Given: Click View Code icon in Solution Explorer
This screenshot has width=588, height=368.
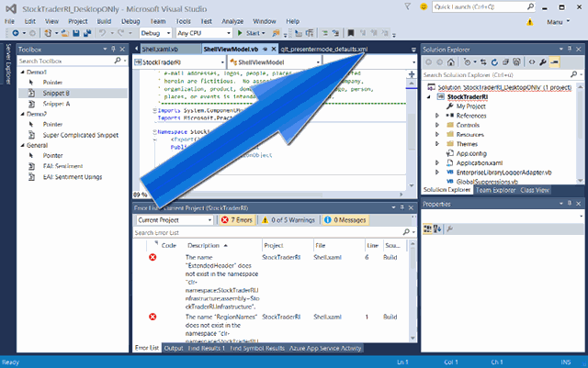Looking at the screenshot, I should [532, 62].
